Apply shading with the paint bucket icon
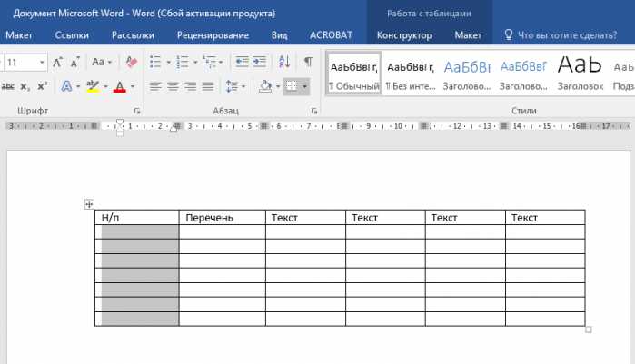Image resolution: width=635 pixels, height=364 pixels. click(x=265, y=86)
